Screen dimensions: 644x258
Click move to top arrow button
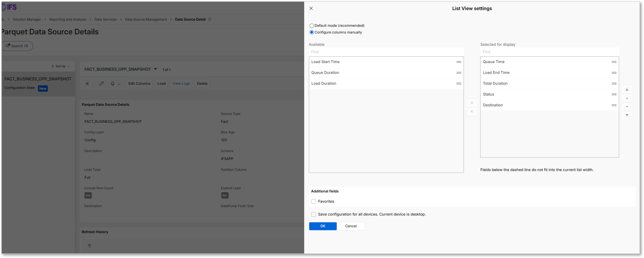pos(627,90)
